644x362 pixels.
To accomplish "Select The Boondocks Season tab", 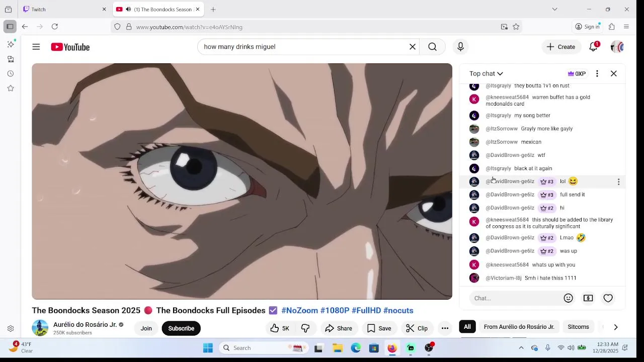I will pos(157,9).
